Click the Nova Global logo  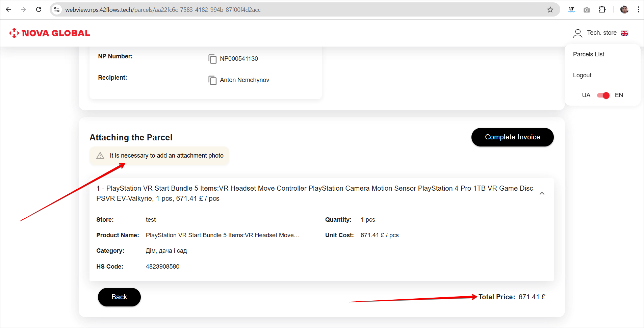(x=50, y=33)
